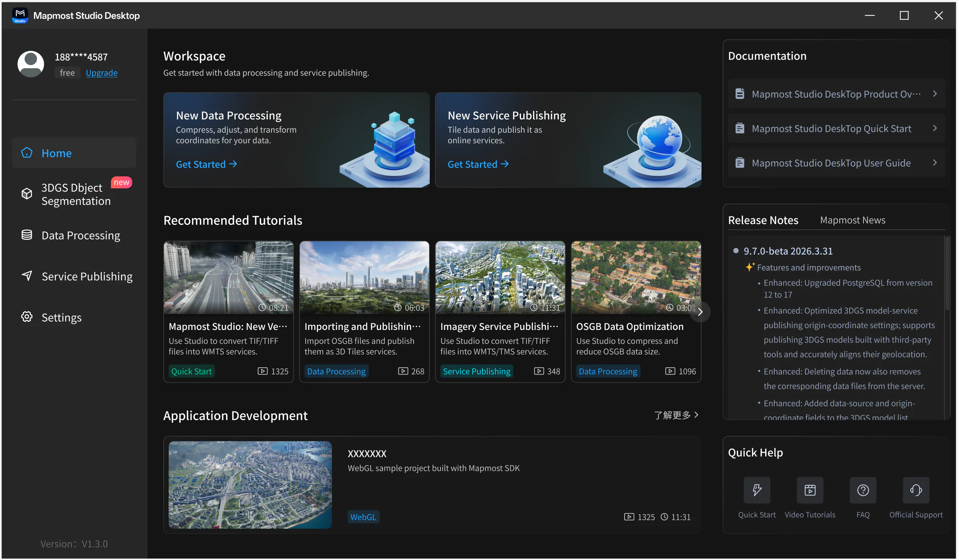Image resolution: width=958 pixels, height=560 pixels.
Task: Click the Settings gear icon
Action: point(26,317)
